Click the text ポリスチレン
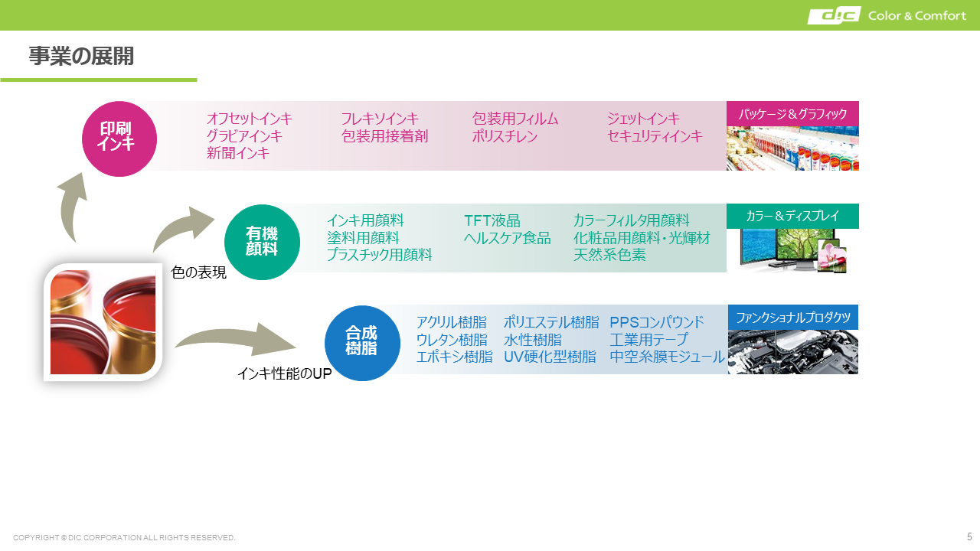This screenshot has height=551, width=980. coord(505,136)
